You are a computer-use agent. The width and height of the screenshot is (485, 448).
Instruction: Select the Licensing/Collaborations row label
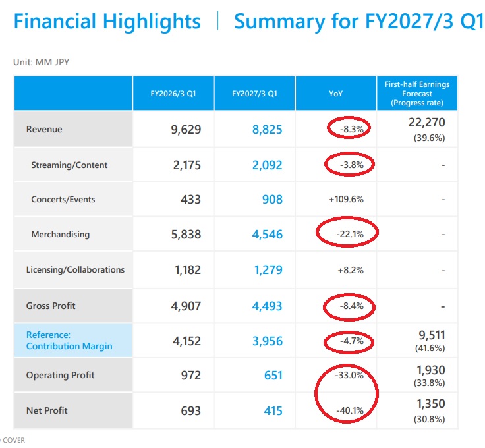coord(76,270)
